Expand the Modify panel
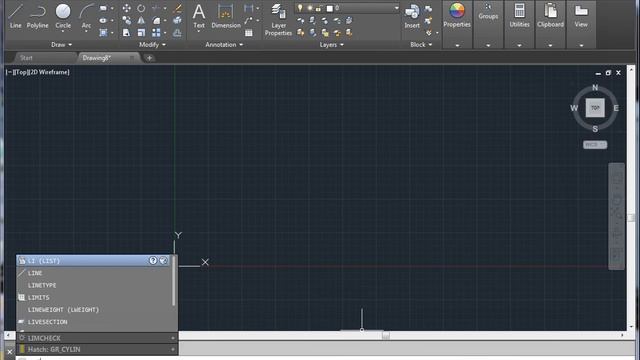Image resolution: width=640 pixels, height=360 pixels. click(152, 44)
